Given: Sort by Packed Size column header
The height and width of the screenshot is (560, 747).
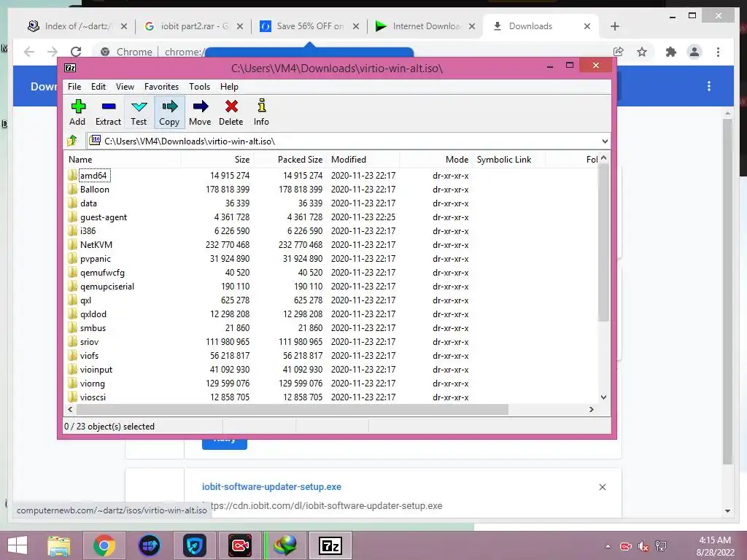Looking at the screenshot, I should click(x=290, y=160).
